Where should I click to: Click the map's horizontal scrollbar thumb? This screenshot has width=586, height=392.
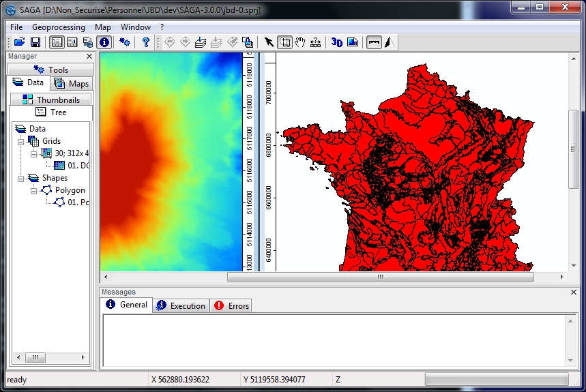click(x=380, y=277)
